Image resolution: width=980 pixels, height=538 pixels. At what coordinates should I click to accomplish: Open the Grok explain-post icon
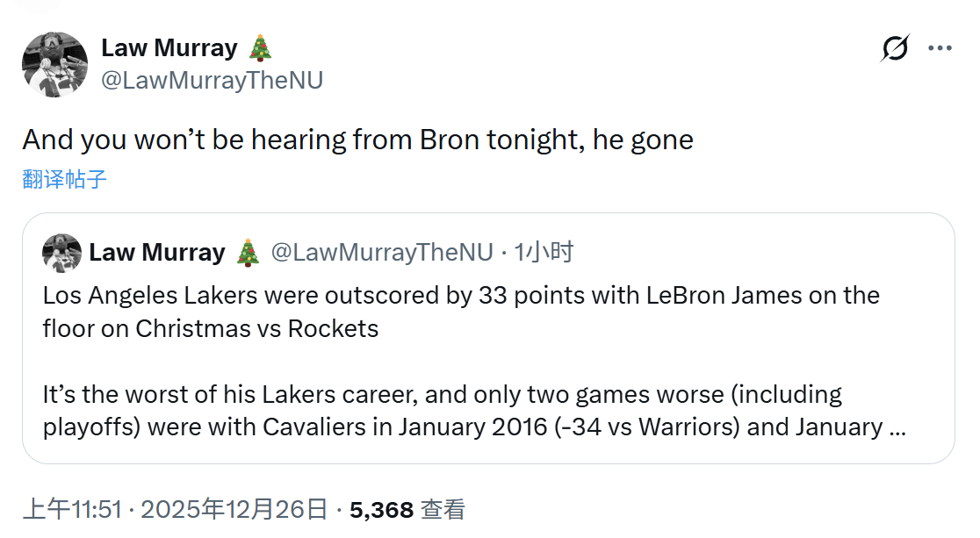click(x=895, y=49)
